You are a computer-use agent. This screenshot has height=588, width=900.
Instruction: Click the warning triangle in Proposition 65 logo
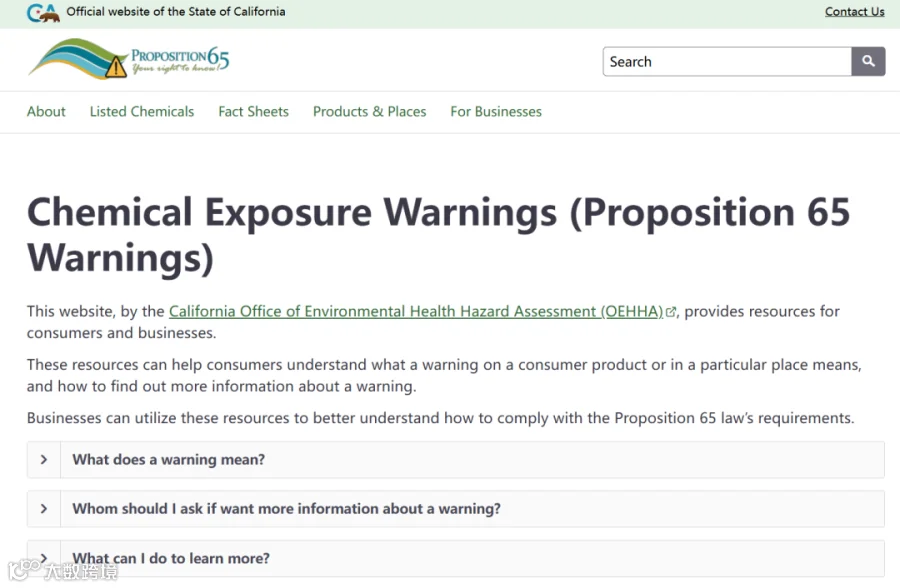click(x=117, y=67)
